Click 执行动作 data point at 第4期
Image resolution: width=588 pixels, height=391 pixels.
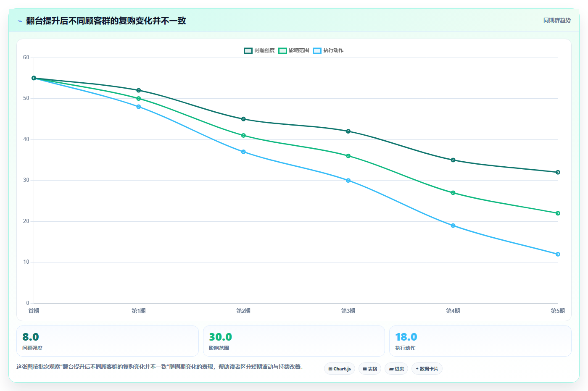click(453, 226)
